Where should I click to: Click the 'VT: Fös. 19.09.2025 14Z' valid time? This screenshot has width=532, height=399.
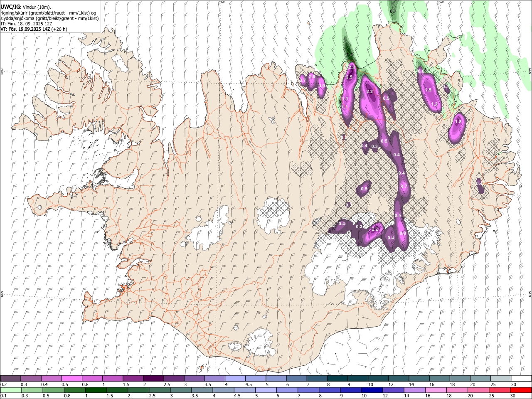25,29
